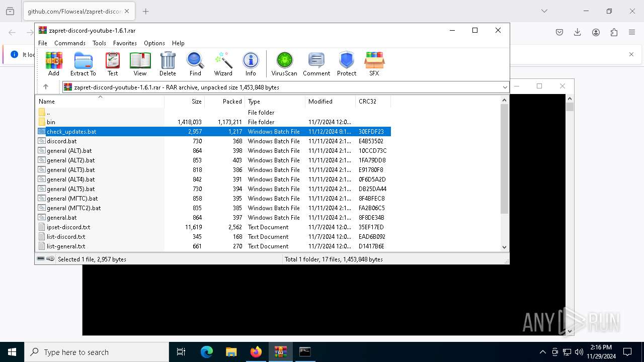Start the VirusScan tool
Screen dimensions: 644x362
(284, 64)
